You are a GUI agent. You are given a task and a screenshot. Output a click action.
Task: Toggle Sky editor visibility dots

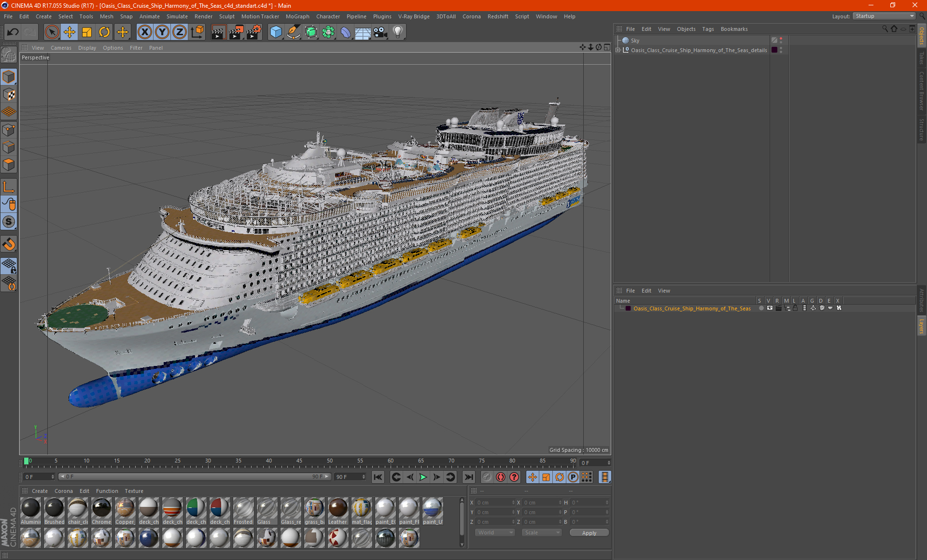point(781,41)
